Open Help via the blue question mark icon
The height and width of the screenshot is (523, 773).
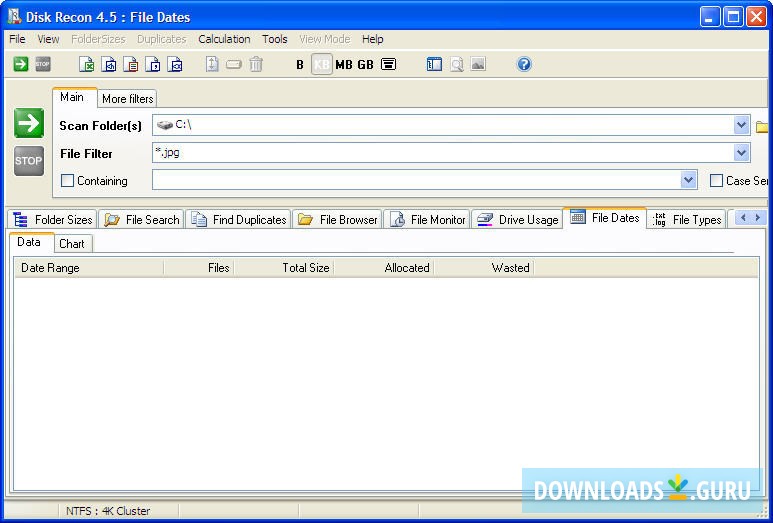[524, 65]
